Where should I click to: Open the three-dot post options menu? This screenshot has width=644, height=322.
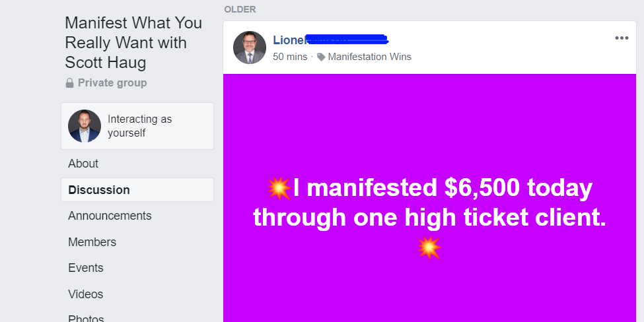point(622,38)
